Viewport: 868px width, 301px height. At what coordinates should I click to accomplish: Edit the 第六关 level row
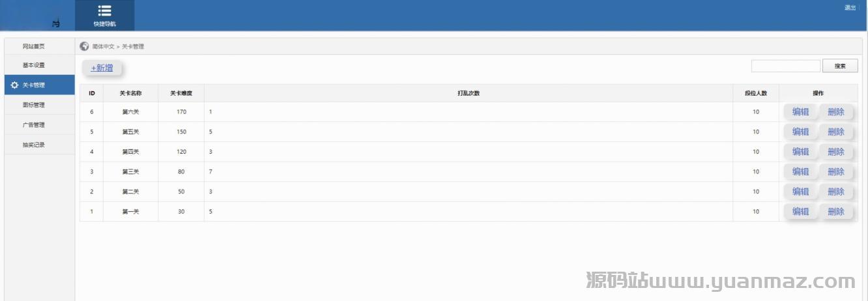tap(800, 112)
